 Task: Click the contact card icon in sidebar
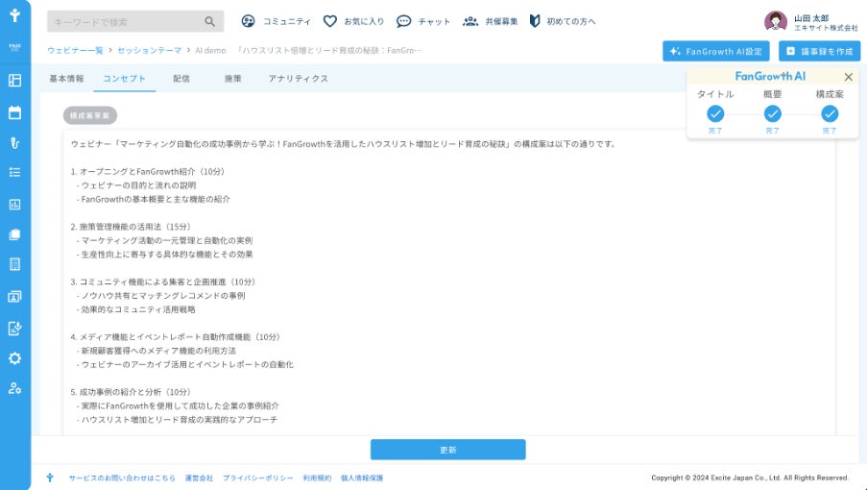[x=15, y=297]
